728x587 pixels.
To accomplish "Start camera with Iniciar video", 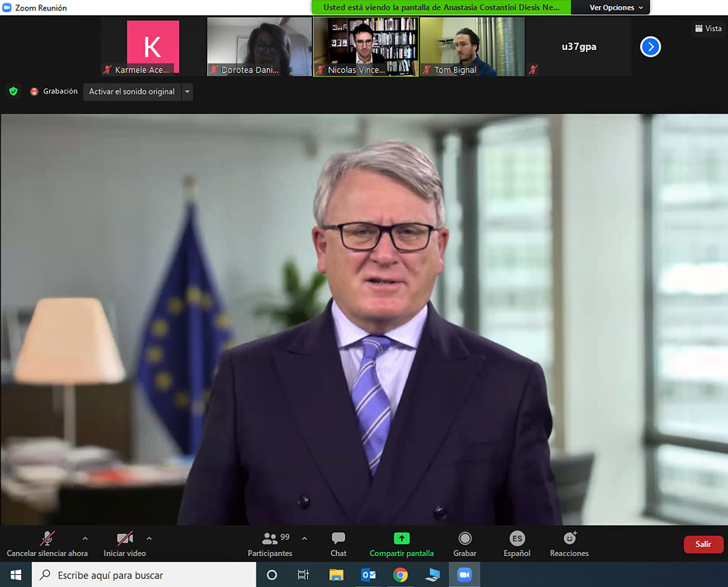I will click(124, 543).
